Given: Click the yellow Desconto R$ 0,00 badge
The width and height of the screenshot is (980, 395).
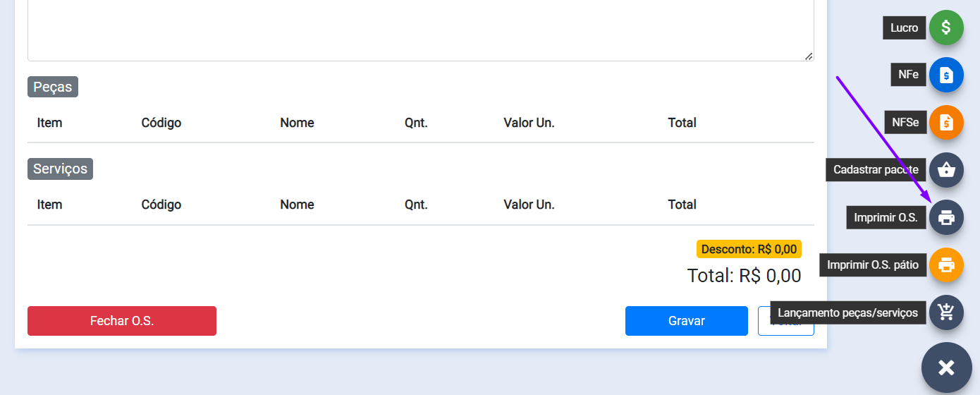Looking at the screenshot, I should [749, 249].
